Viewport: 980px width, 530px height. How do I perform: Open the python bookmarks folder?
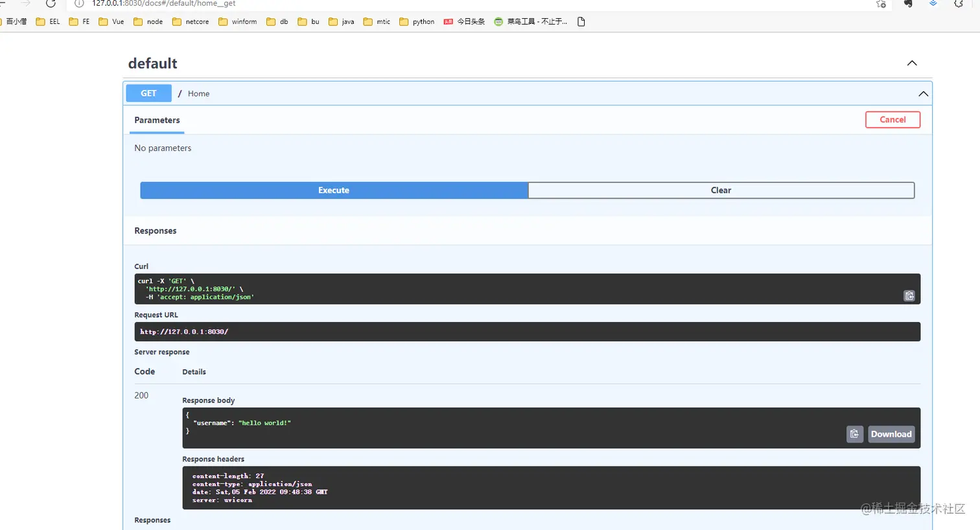pos(417,21)
